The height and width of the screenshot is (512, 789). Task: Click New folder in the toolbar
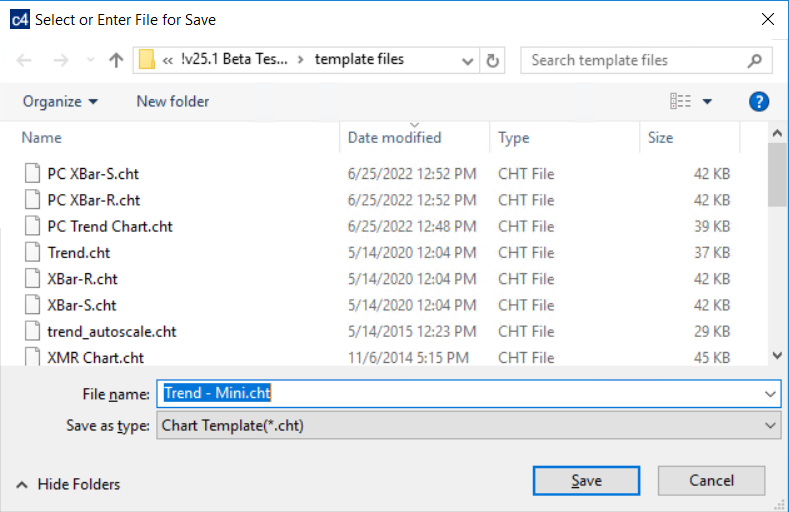[172, 101]
